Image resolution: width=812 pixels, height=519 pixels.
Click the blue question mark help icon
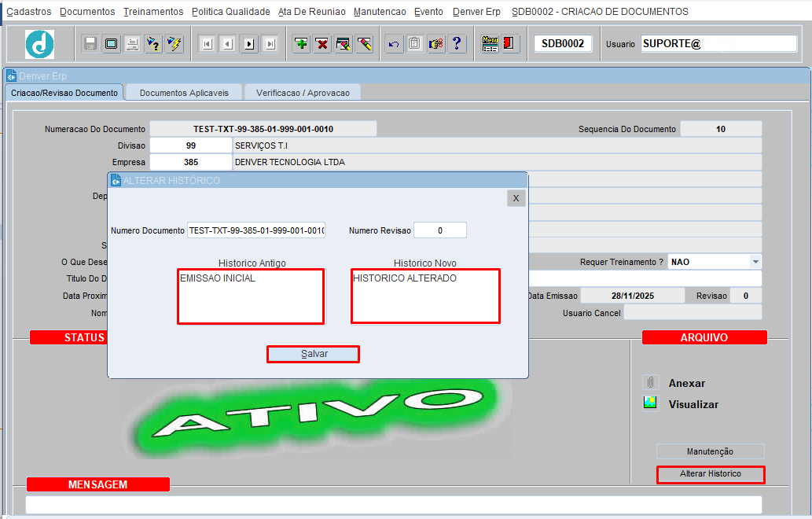457,44
